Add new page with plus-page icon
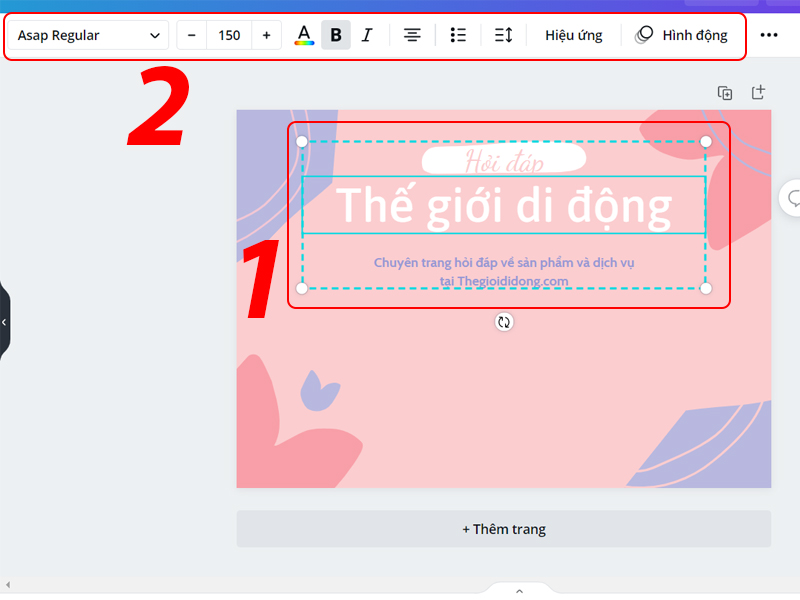800x600 pixels. pyautogui.click(x=759, y=92)
